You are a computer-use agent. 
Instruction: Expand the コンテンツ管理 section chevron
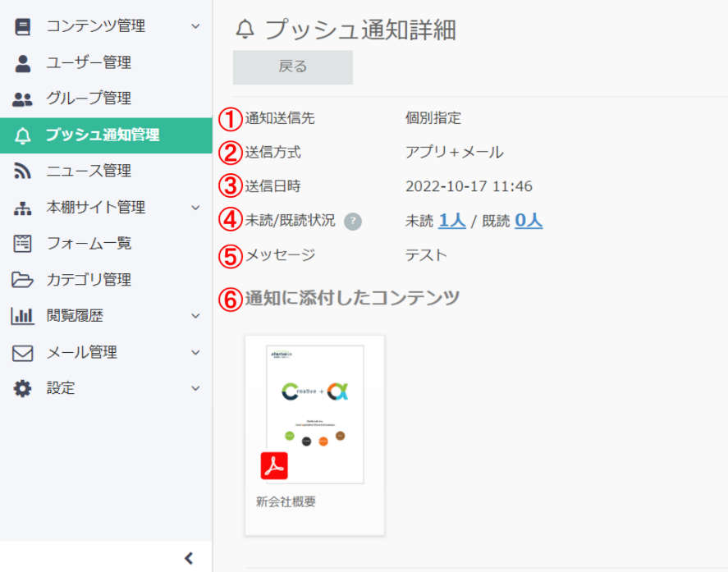[195, 25]
